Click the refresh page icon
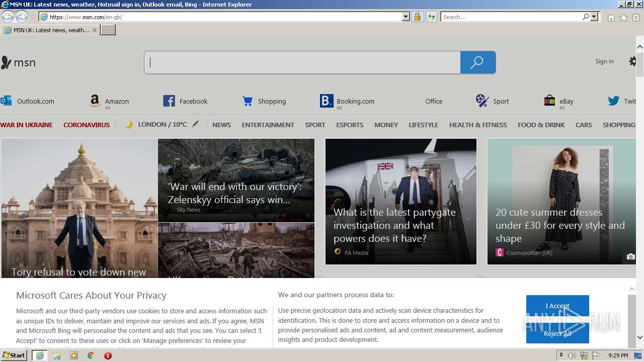The height and width of the screenshot is (362, 644). pos(431,17)
